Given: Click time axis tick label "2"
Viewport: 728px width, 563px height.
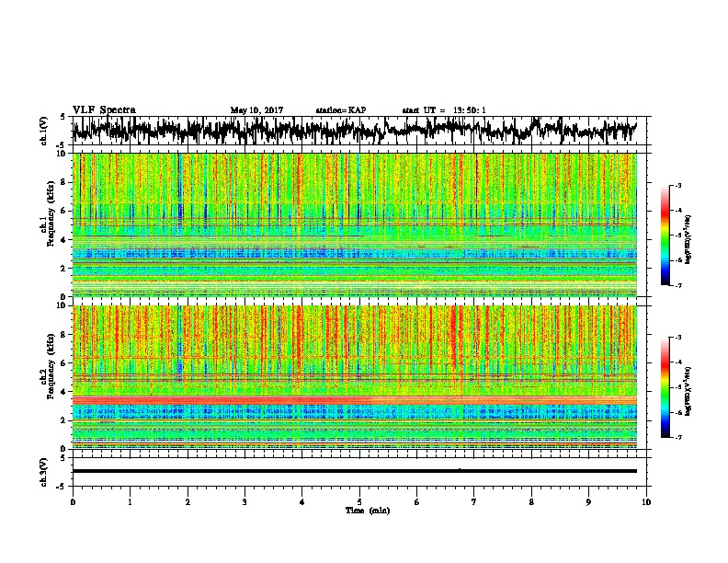Looking at the screenshot, I should [x=188, y=502].
